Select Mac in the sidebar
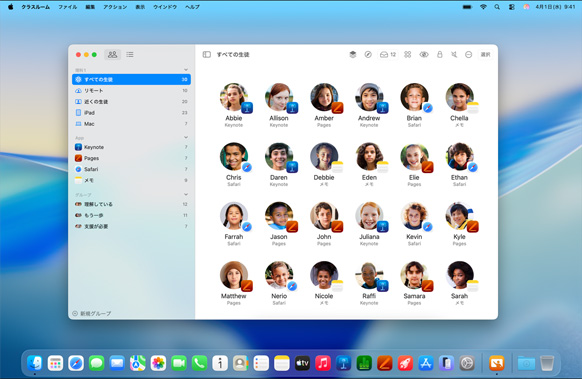582x379 pixels. (x=131, y=124)
